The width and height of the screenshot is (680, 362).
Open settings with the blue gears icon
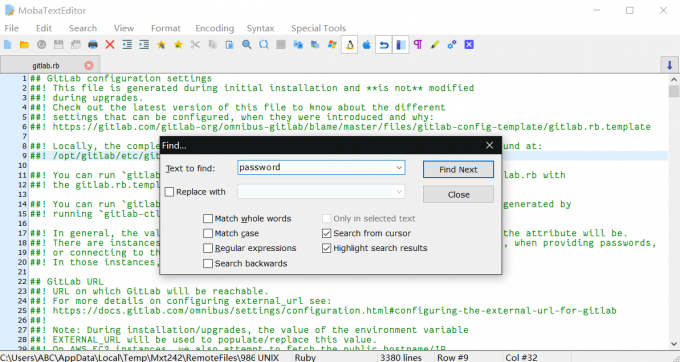coord(452,44)
